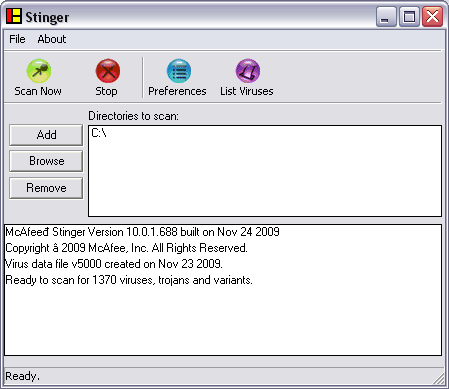Click the Directories to scan label
Screen dimensions: 449x389
pos(133,116)
